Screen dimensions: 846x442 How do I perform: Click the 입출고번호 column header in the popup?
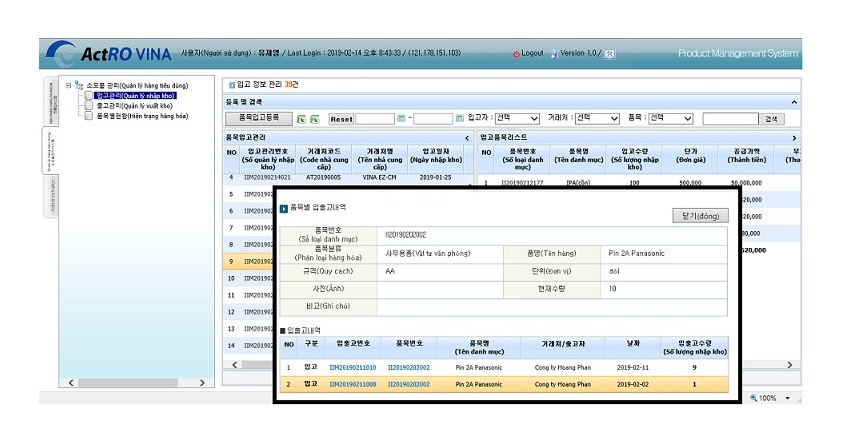[x=353, y=348]
